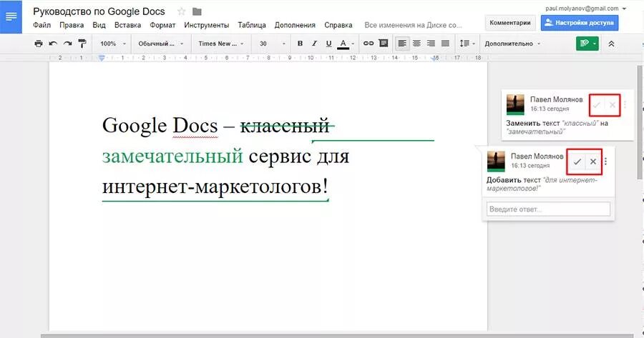Open the paragraph style dropdown
This screenshot has height=338, width=644.
(160, 44)
